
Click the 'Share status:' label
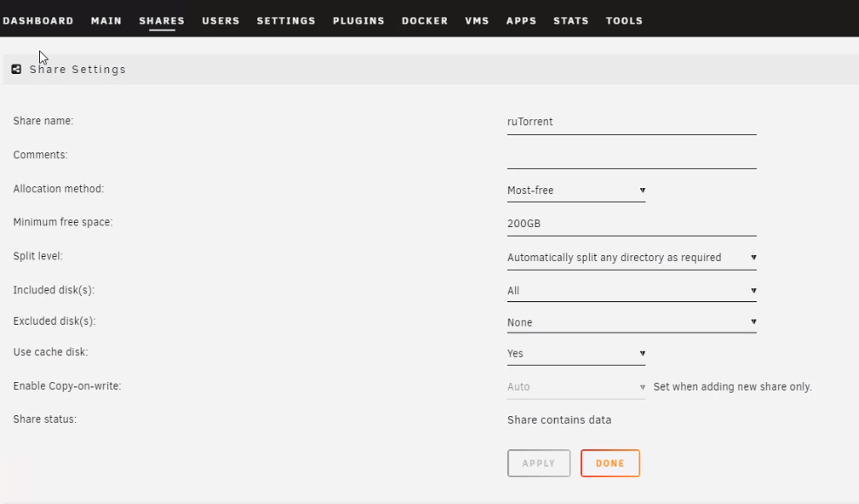click(45, 420)
